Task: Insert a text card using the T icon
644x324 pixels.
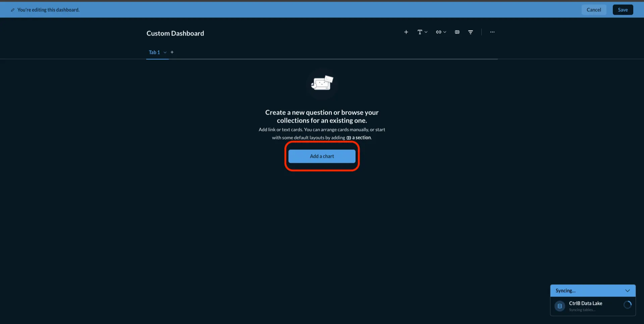Action: tap(420, 32)
